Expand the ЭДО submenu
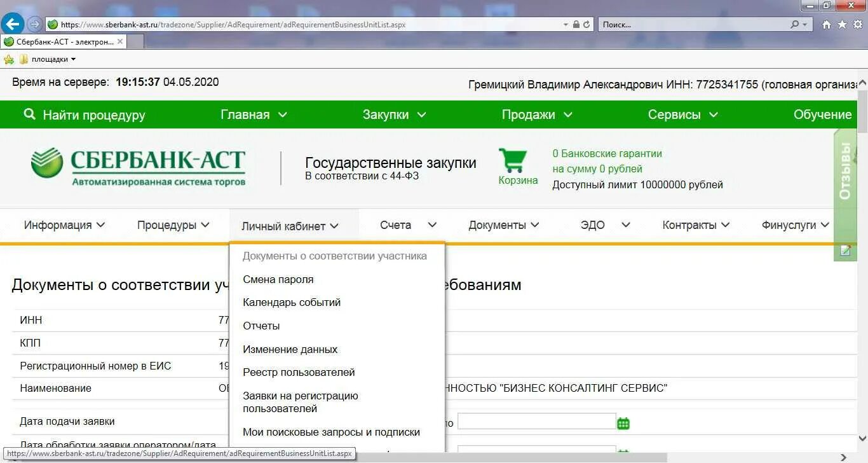Screen dimensions: 868x463 point(605,225)
